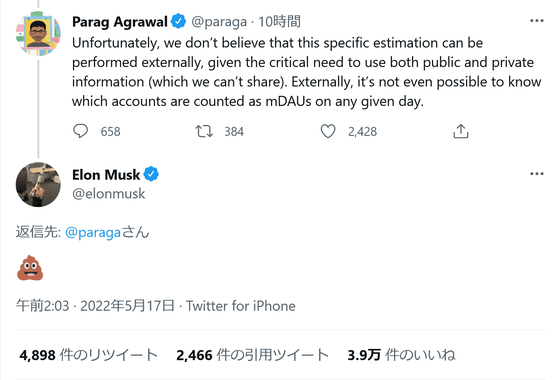The height and width of the screenshot is (380, 560).
Task: Like Parag Agrawal's tweet with heart icon
Action: (x=328, y=131)
